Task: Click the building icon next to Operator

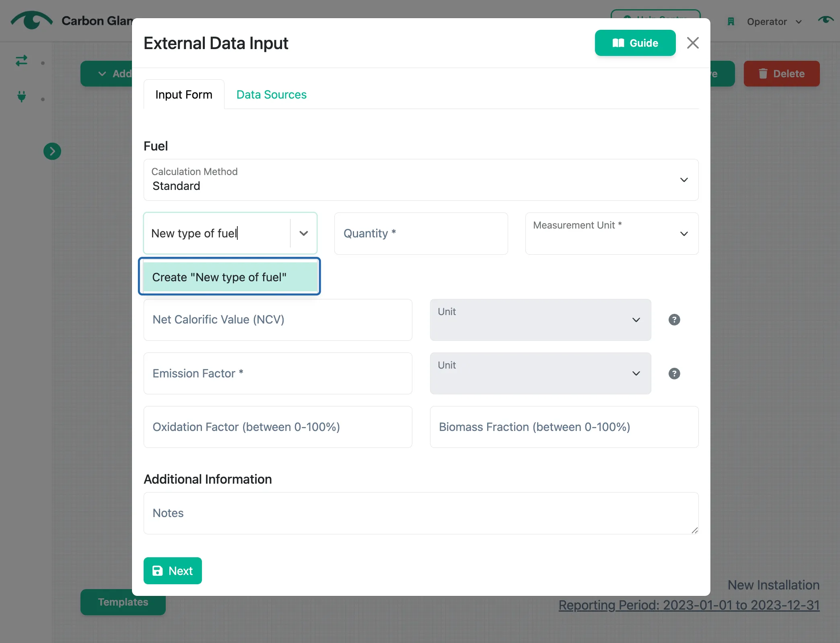Action: [x=731, y=22]
